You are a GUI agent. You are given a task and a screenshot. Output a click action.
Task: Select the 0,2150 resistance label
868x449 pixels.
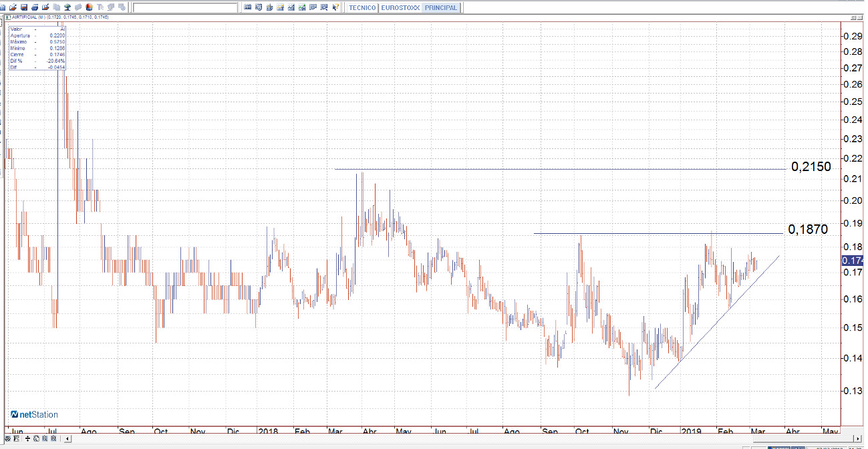tap(811, 167)
